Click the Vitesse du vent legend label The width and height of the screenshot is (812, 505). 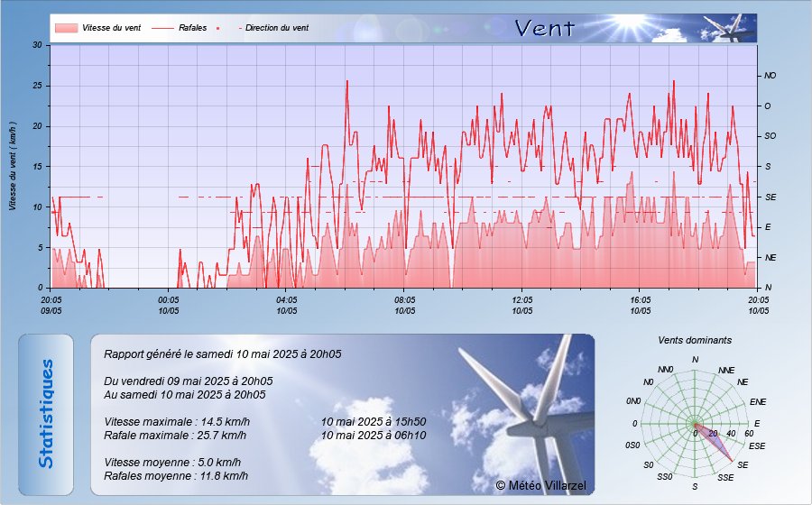pos(111,28)
